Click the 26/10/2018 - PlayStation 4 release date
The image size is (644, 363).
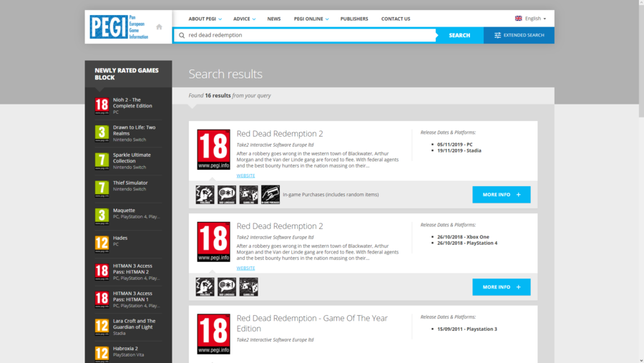pos(467,243)
